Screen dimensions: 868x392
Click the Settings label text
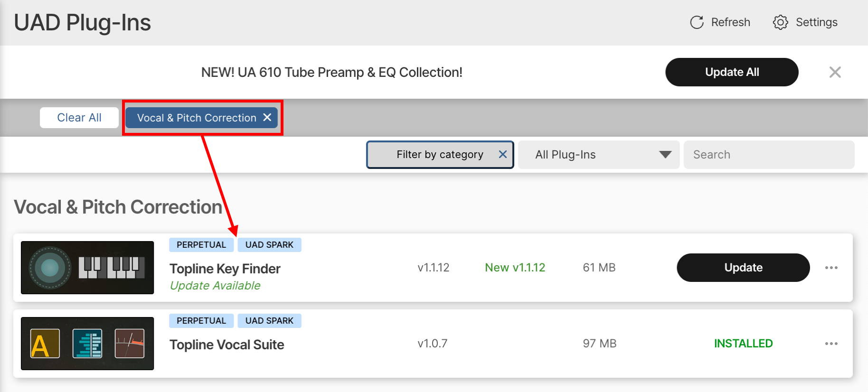tap(817, 22)
